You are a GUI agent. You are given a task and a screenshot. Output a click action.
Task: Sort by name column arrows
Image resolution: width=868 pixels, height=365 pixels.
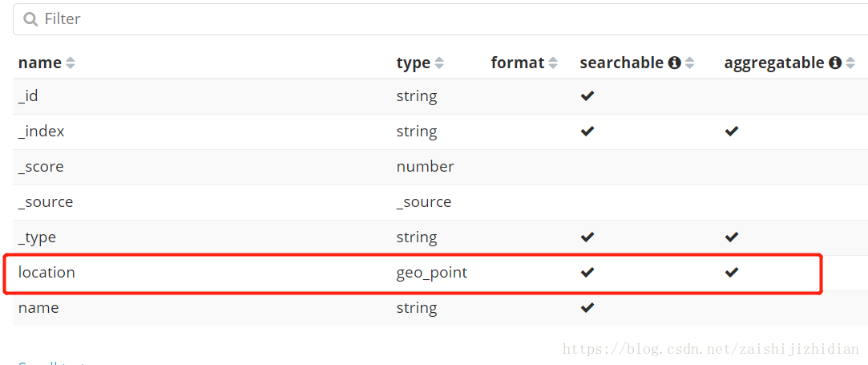point(71,63)
